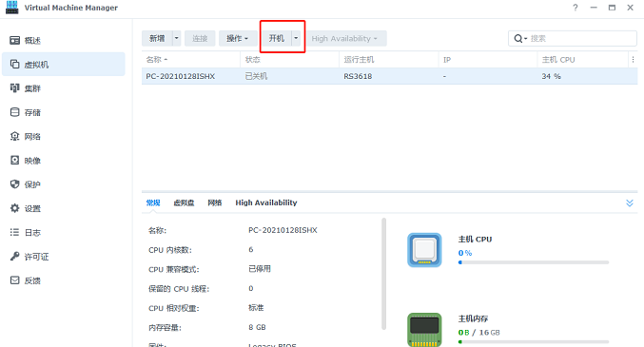Click 开机 to power on the VM

pos(277,39)
